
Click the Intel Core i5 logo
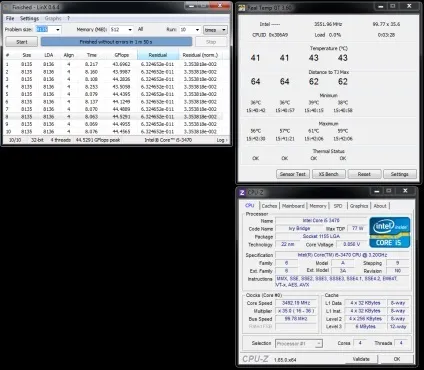coord(390,232)
